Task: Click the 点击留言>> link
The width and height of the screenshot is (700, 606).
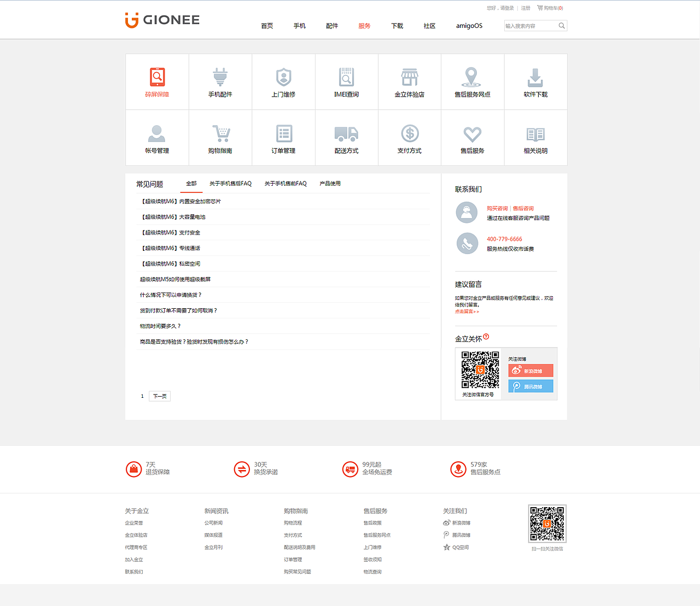Action: coord(467,311)
